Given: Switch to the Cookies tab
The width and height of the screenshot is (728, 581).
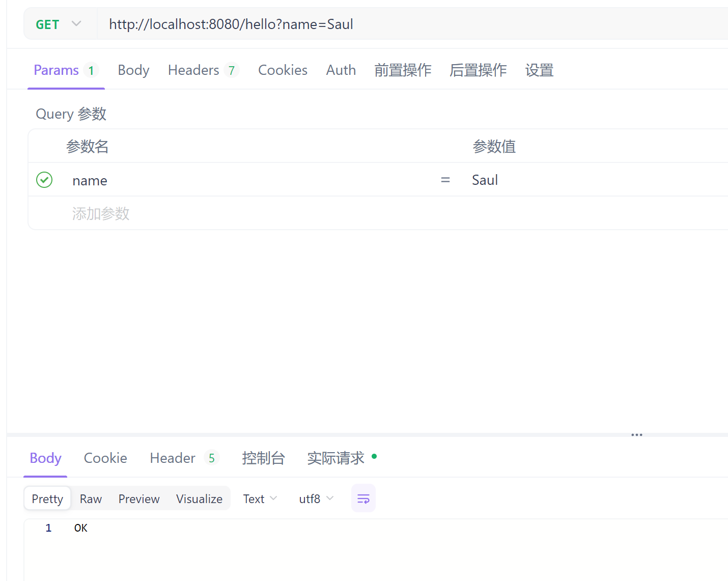Looking at the screenshot, I should click(283, 70).
